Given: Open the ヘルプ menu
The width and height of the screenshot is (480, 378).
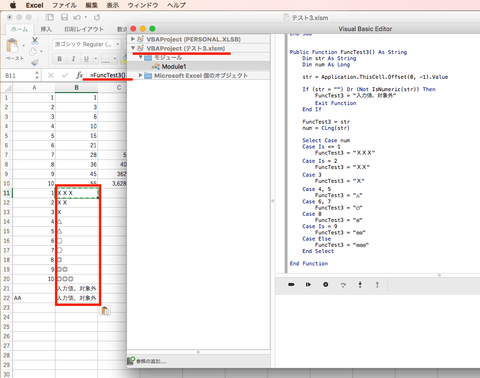Looking at the screenshot, I should click(176, 5).
